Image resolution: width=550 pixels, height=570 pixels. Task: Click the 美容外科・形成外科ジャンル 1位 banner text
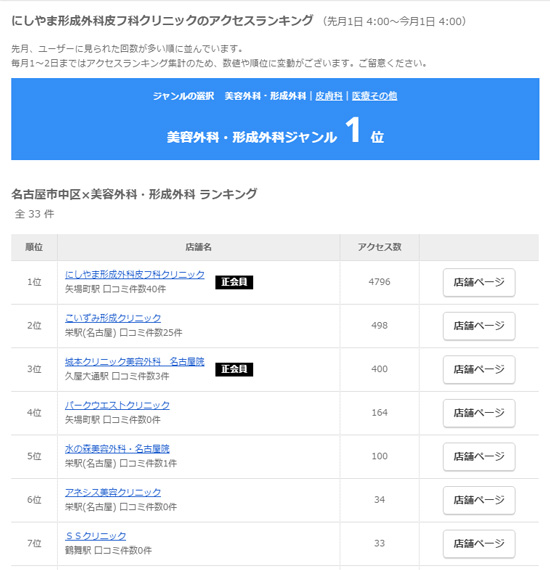[275, 132]
